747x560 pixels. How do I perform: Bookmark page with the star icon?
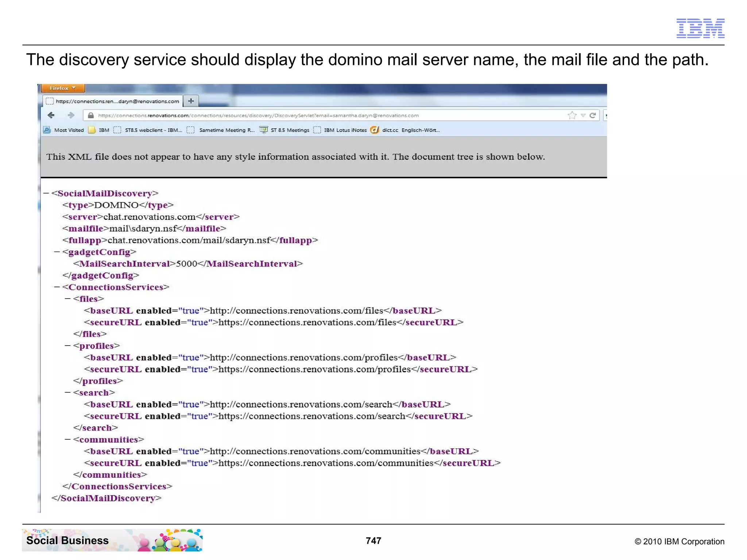click(x=572, y=115)
